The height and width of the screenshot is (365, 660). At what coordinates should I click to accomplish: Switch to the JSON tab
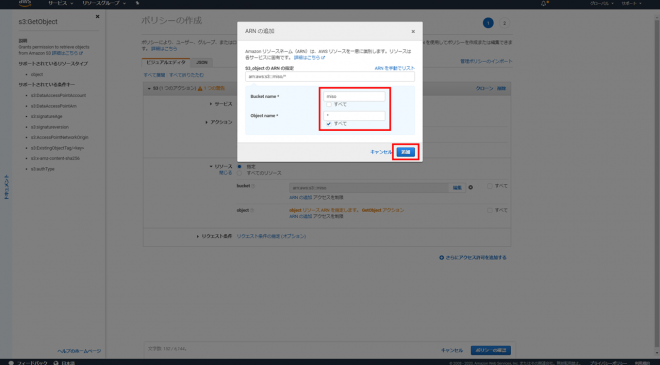(202, 62)
